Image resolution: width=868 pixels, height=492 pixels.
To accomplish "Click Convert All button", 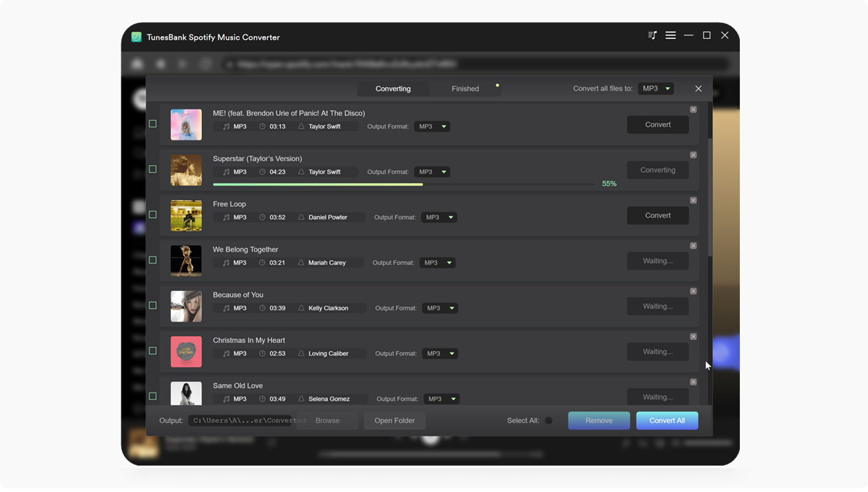I will [667, 421].
